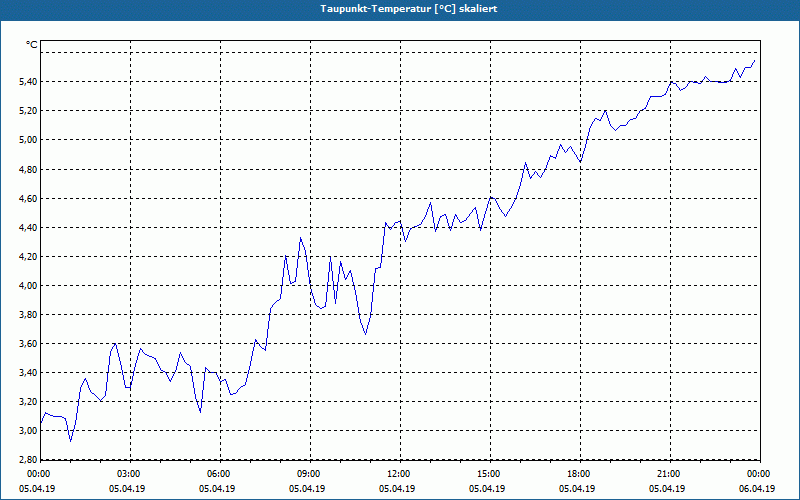Click the '00:00' time label above 06.04.19

757,474
